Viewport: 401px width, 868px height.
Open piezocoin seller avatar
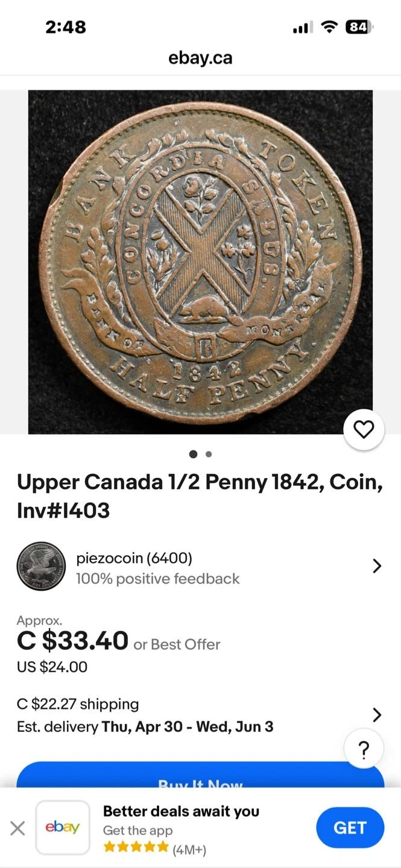coord(41,566)
